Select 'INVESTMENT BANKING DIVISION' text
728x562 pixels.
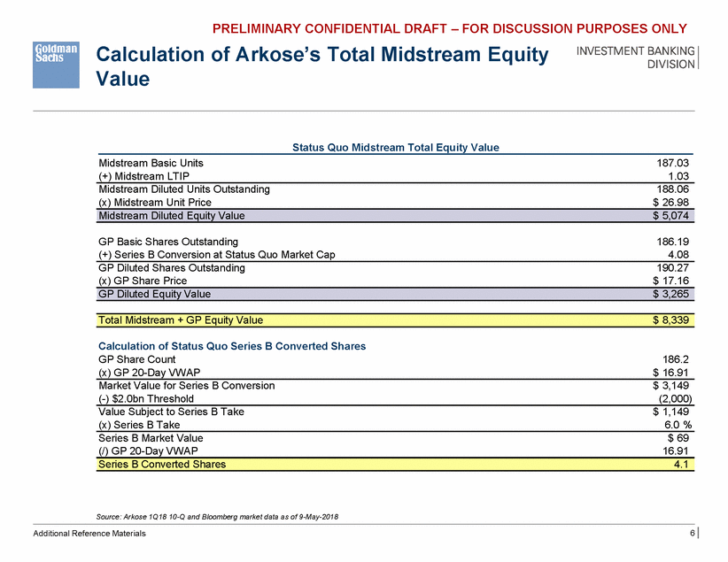[x=636, y=58]
